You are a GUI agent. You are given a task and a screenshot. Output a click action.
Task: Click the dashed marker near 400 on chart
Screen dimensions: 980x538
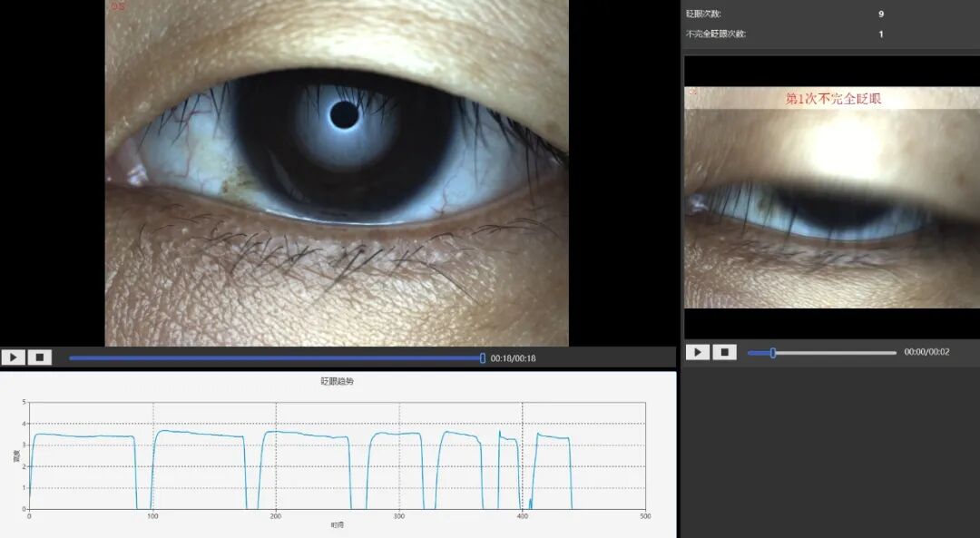(523, 454)
